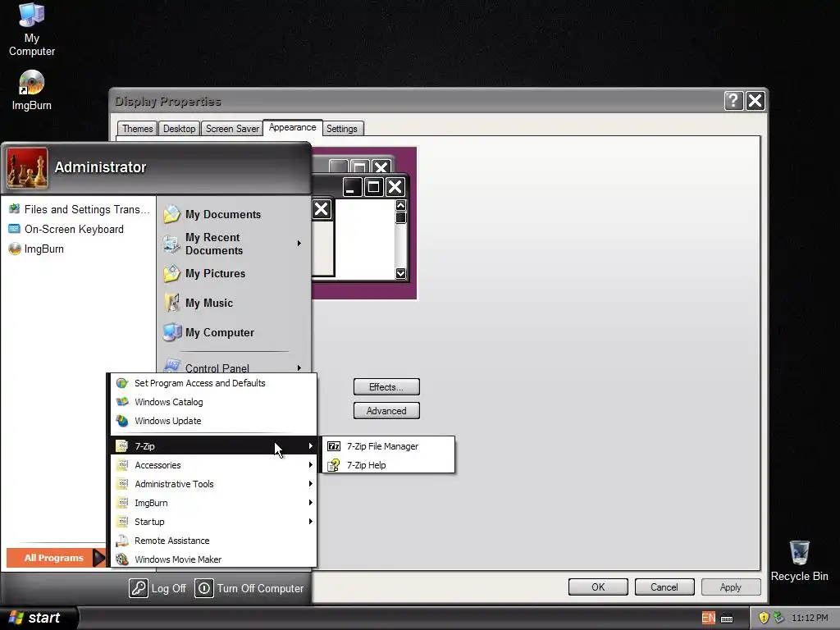Launch Windows Update
This screenshot has width=840, height=630.
pyautogui.click(x=214, y=421)
